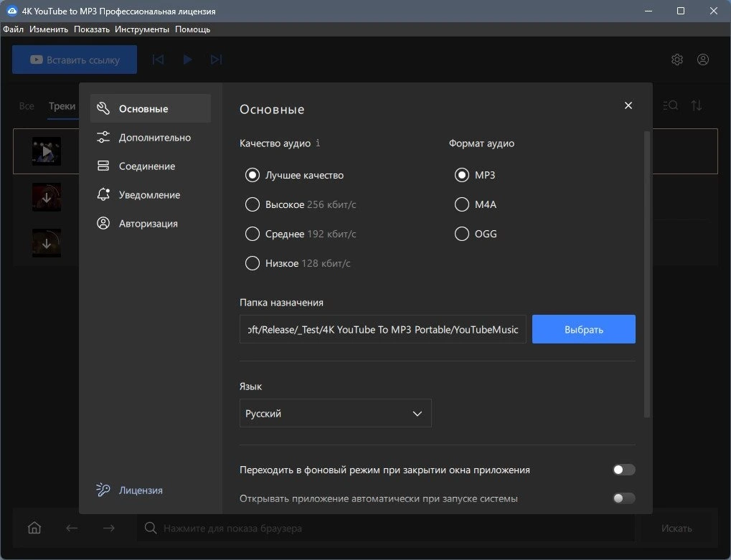Select Высокое 256 кбит/с quality
This screenshot has height=560, width=731.
[x=301, y=204]
